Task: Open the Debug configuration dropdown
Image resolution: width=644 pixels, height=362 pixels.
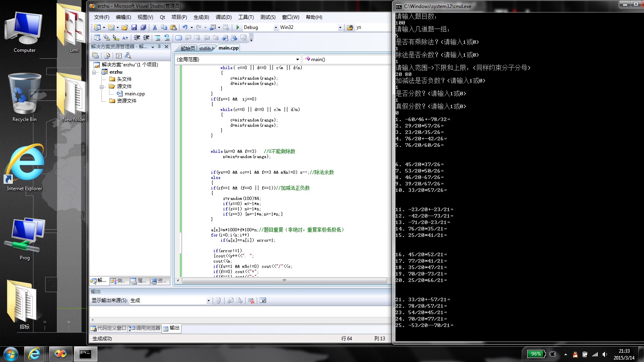Action: coord(276,27)
